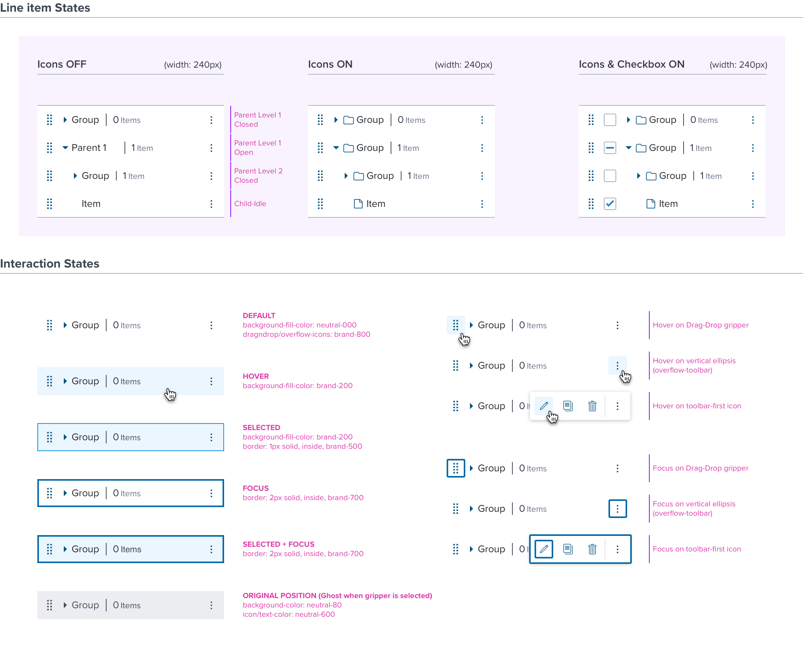
Task: Click folder icon in Icons & Checkbox ON 0 Items row
Action: (x=641, y=120)
